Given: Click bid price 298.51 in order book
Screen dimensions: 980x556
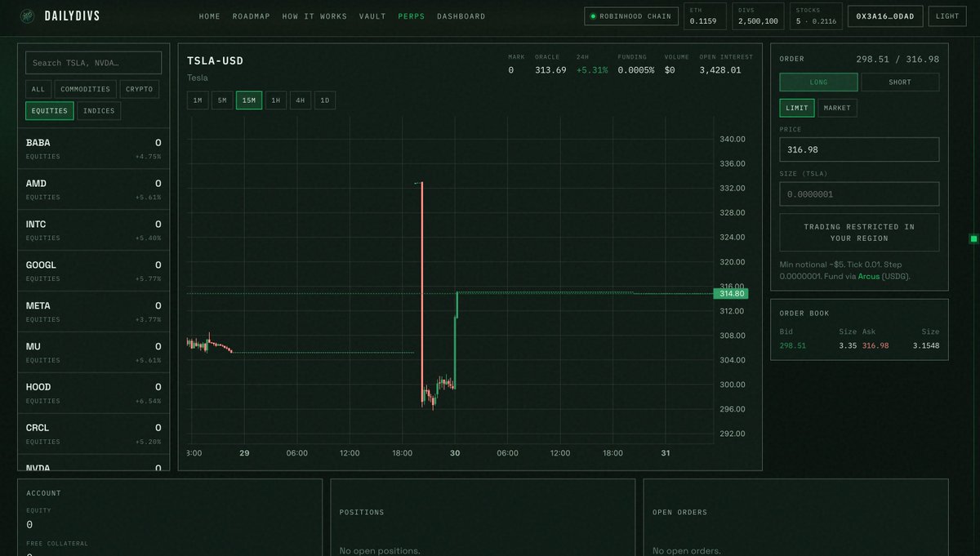Looking at the screenshot, I should 792,345.
